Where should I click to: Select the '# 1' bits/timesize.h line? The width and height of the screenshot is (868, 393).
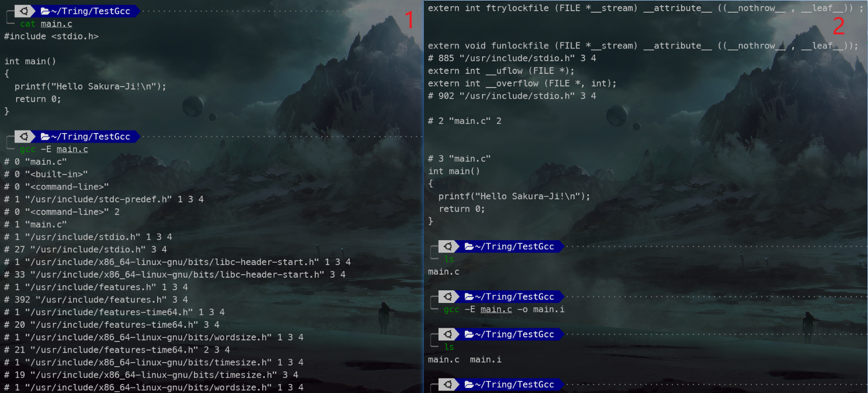(154, 362)
